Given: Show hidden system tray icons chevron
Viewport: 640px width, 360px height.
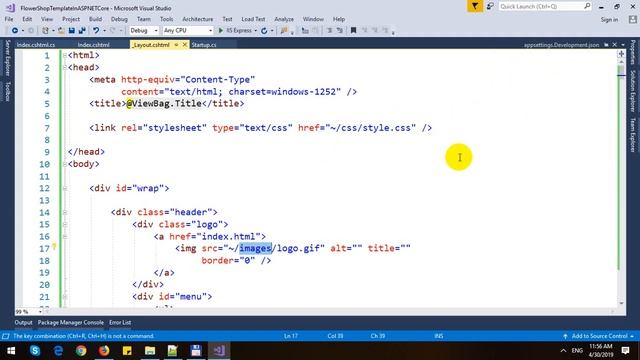Looking at the screenshot, I should [x=563, y=351].
